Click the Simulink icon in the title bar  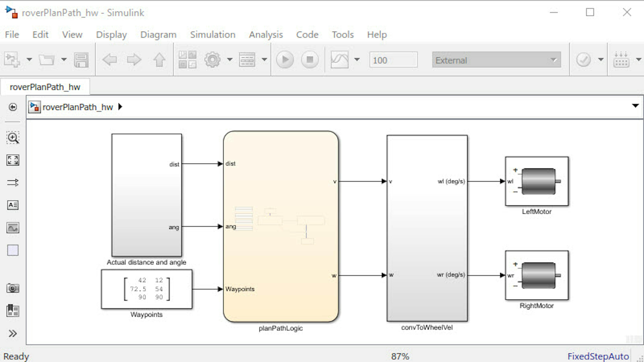pos(11,12)
